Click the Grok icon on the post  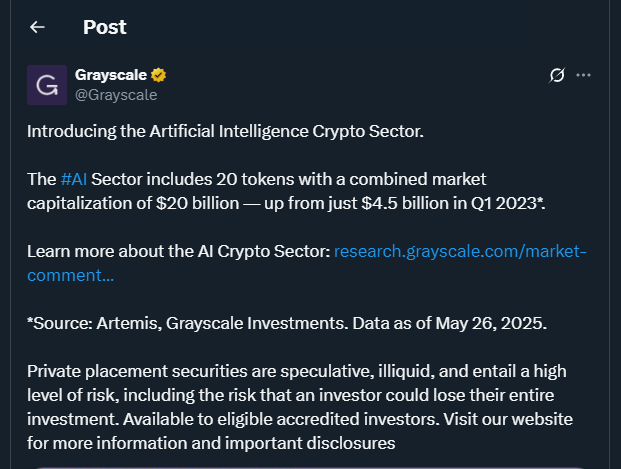[559, 75]
